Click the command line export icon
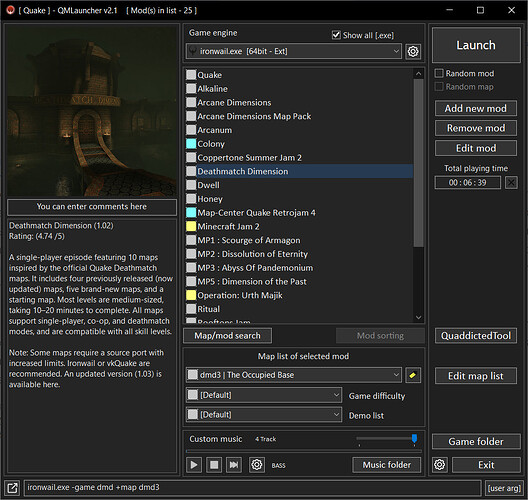Screen dimensions: 528x500 click(12, 488)
